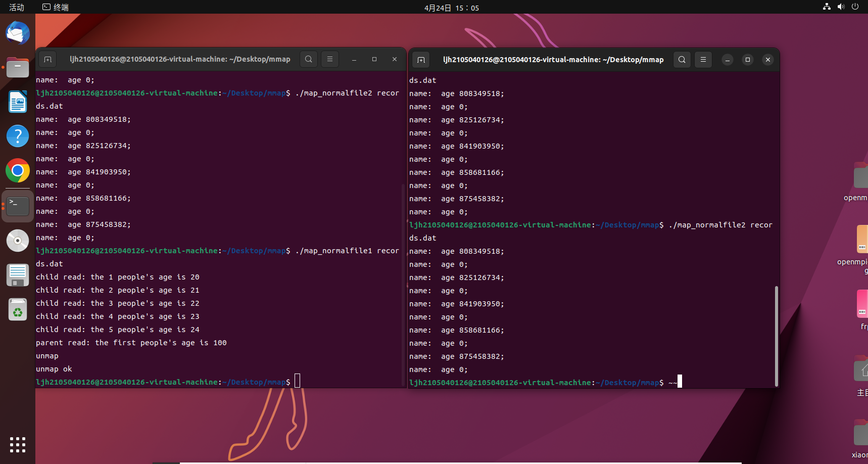Screen dimensions: 868x464
Task: Click left terminal title bar text
Action: (180, 59)
